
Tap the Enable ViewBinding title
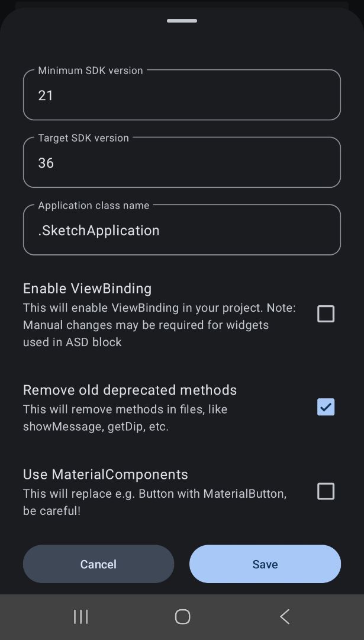[x=87, y=289]
